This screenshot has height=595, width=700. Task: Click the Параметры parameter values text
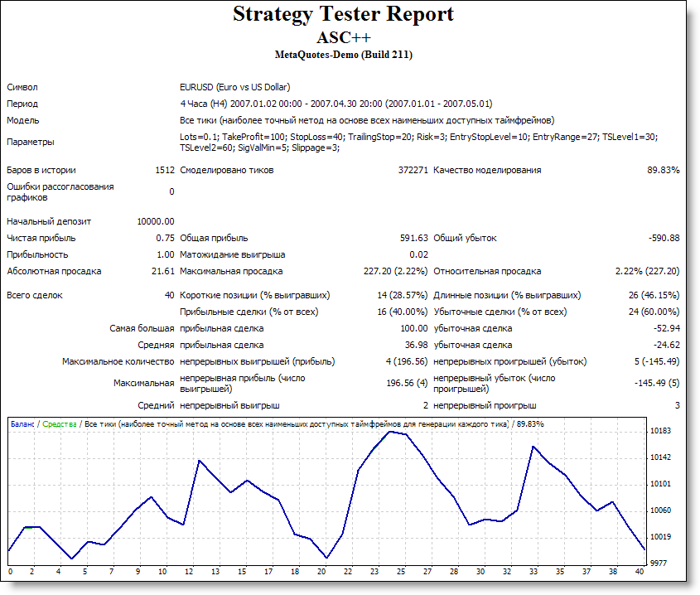(418, 142)
